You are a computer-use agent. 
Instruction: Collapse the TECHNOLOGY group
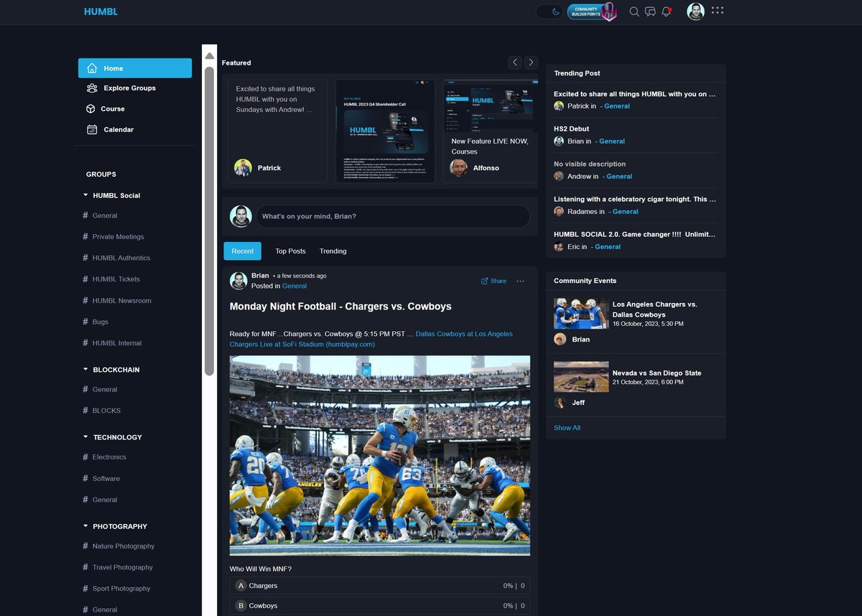(85, 437)
